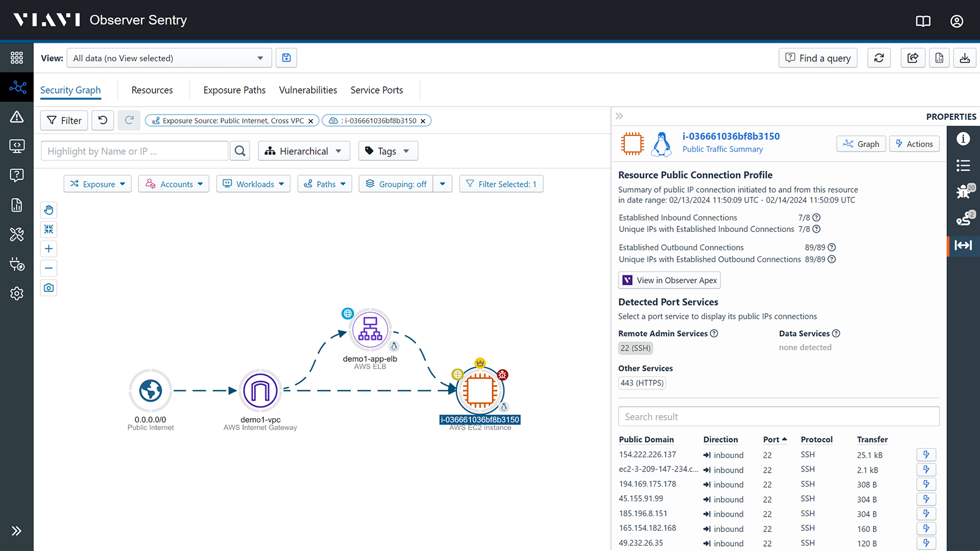Screen dimensions: 980x551
Task: Click the Search result field
Action: [778, 416]
